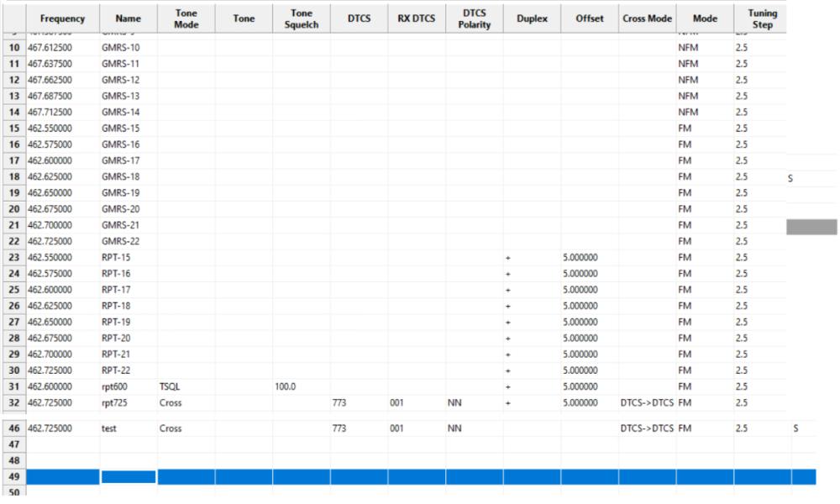Viewport: 840px width, 504px height.
Task: Click the GMRS-15 name cell
Action: [x=128, y=129]
